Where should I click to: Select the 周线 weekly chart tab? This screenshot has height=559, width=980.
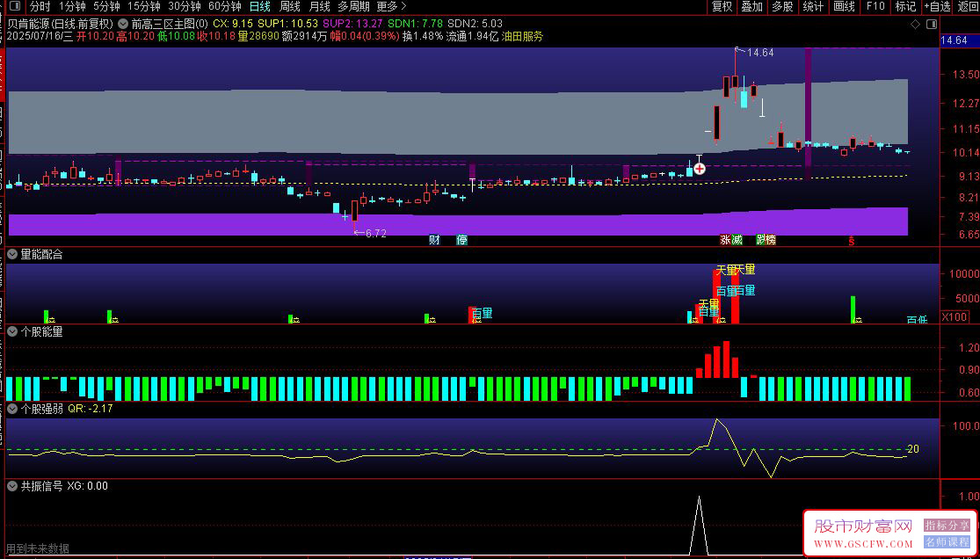point(290,7)
